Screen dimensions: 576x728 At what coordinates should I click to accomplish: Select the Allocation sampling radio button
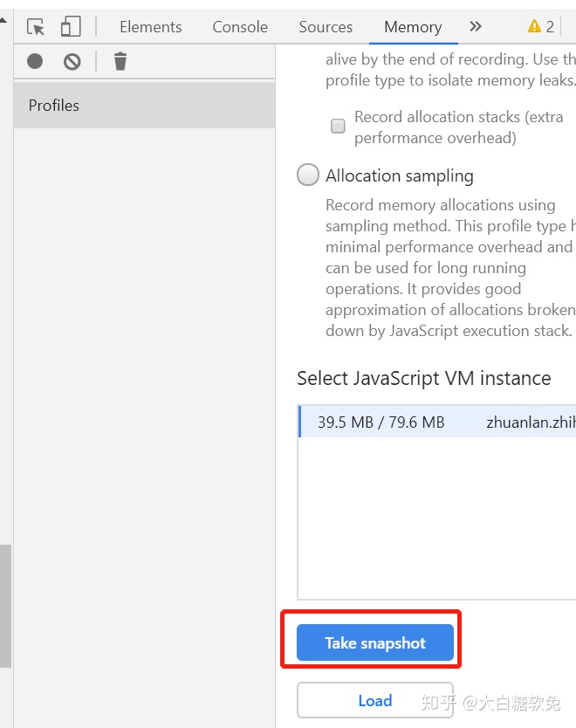pos(308,175)
